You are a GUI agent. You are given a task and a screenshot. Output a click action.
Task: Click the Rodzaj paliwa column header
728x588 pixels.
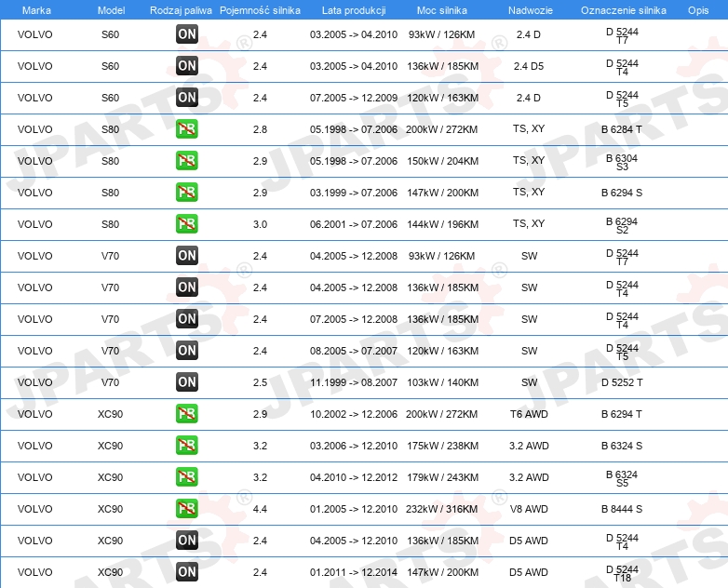pos(182,10)
